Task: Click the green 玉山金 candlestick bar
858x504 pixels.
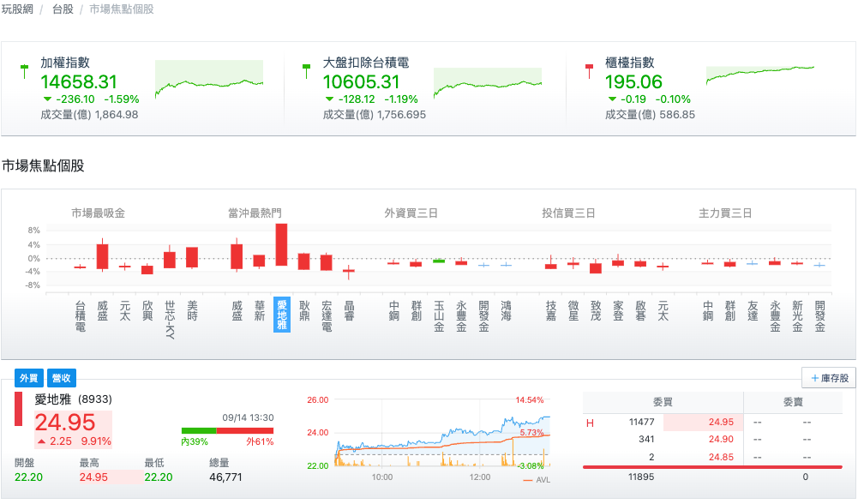Action: pos(439,261)
